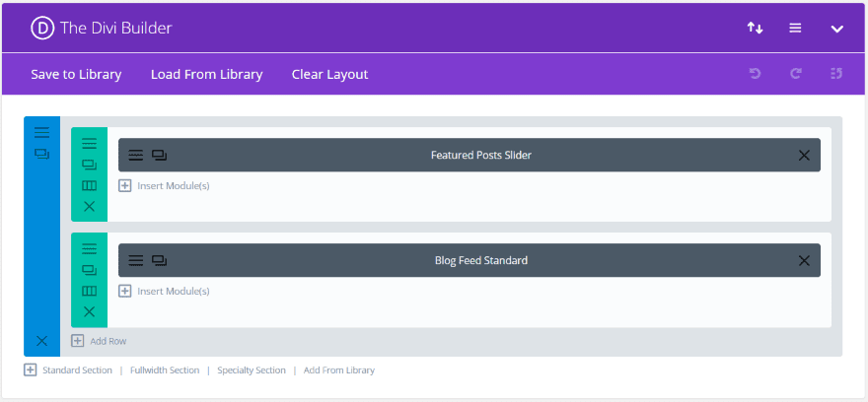Clone the Blog Feed Standard module

click(159, 260)
